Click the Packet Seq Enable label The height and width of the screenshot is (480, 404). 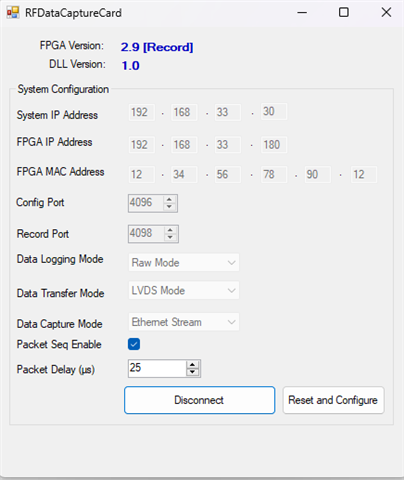[59, 344]
